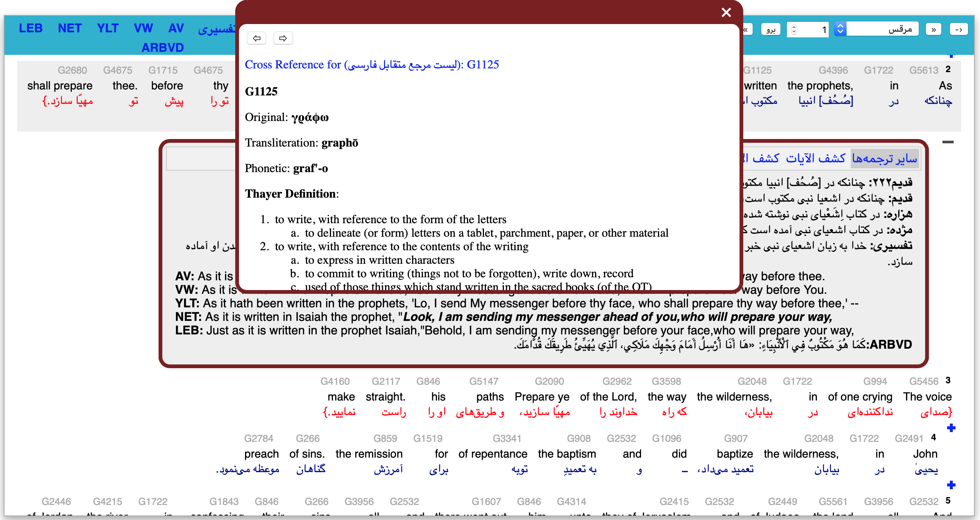Screen dimensions: 980x520
Task: Click Strong's number G5613 above 'As'
Action: (x=923, y=70)
